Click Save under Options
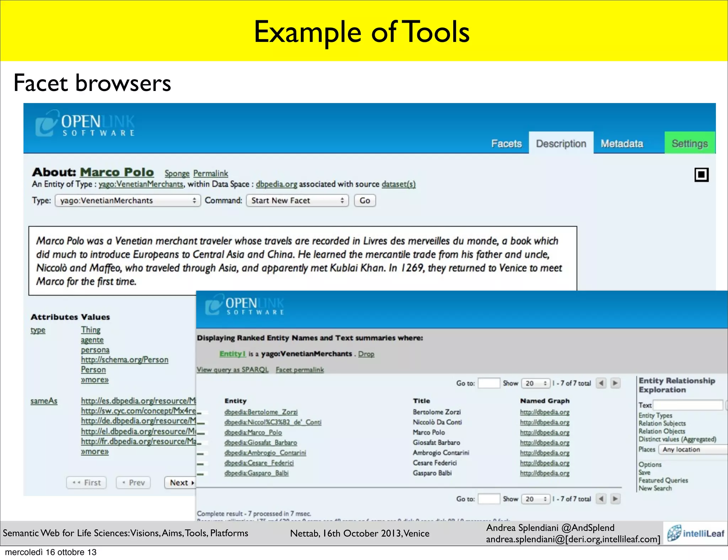728x560 pixels. pos(644,473)
